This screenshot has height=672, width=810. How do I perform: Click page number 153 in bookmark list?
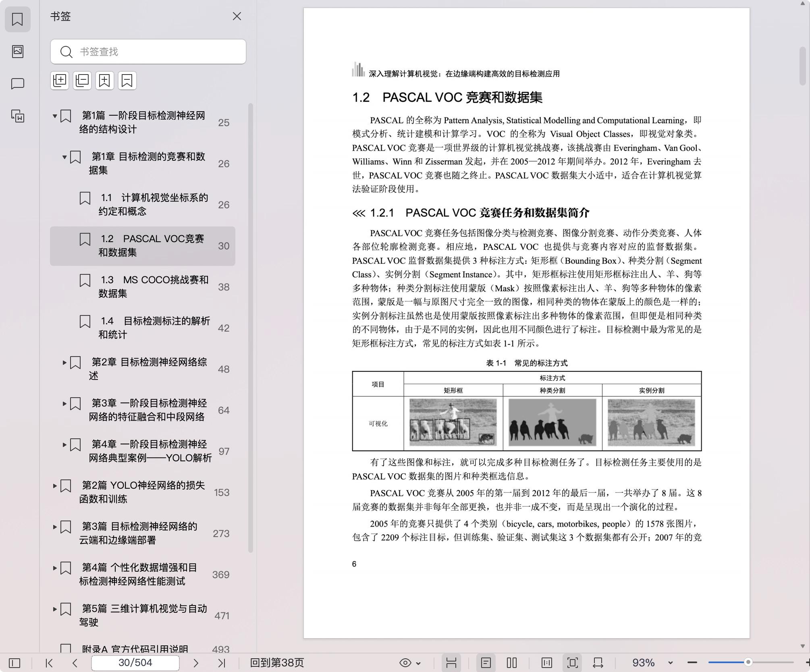[x=222, y=492]
